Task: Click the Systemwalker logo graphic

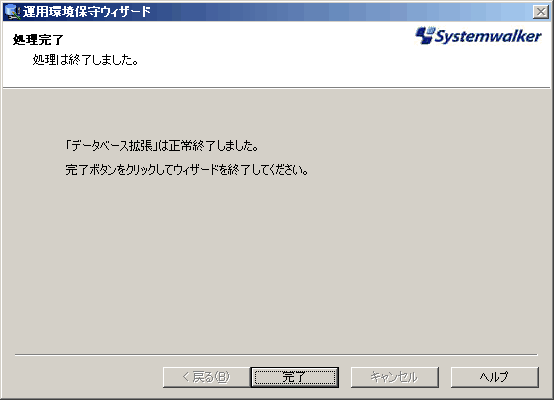Action: (478, 36)
